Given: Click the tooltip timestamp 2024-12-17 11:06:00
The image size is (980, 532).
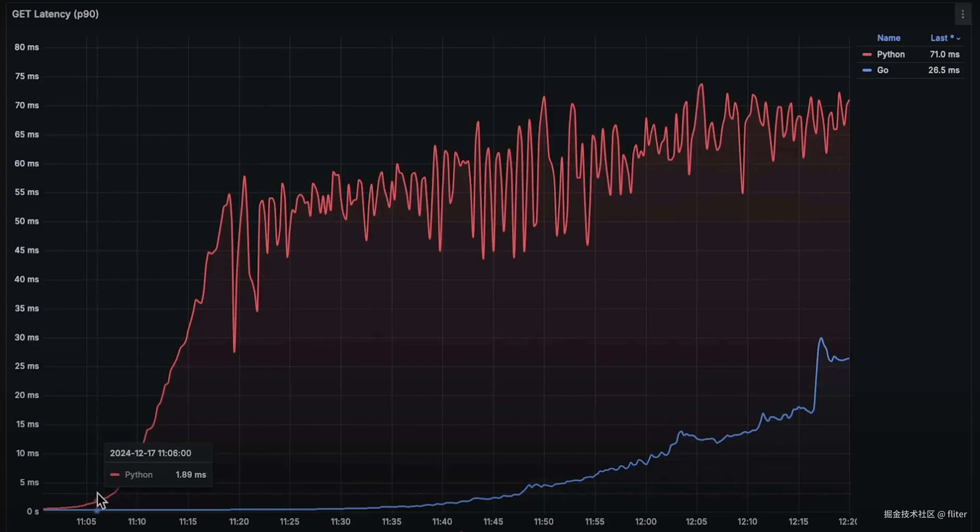Looking at the screenshot, I should pos(150,453).
